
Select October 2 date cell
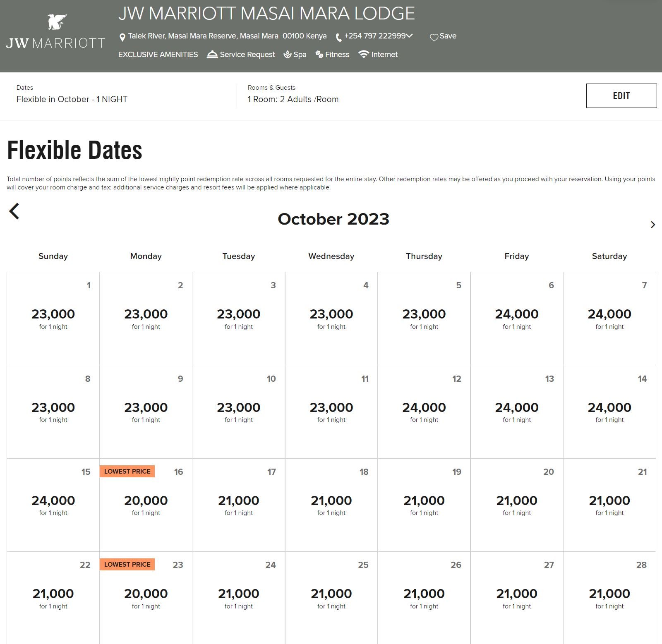tap(146, 318)
